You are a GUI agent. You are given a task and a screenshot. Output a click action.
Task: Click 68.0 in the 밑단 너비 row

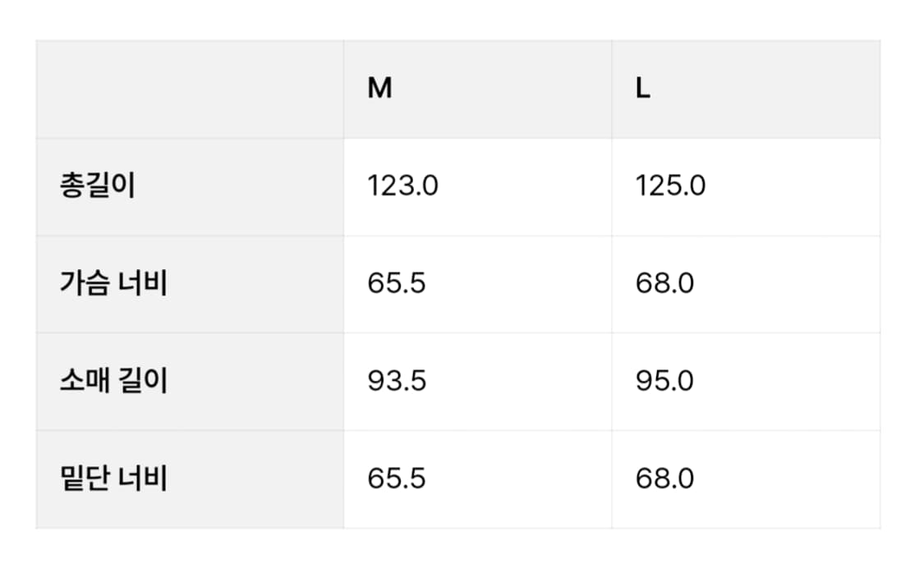click(x=664, y=479)
